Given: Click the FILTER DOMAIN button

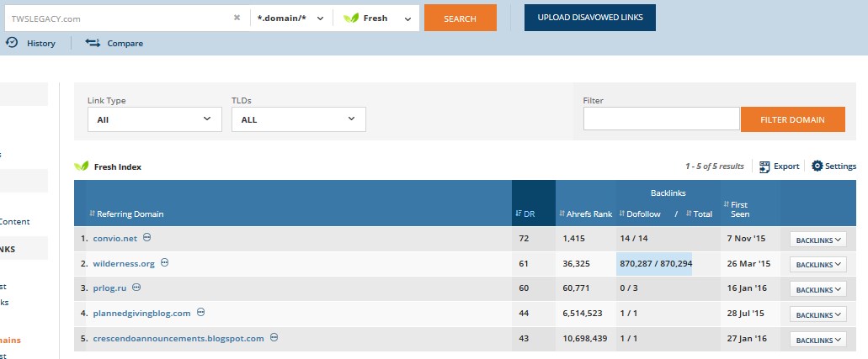Looking at the screenshot, I should (x=793, y=119).
